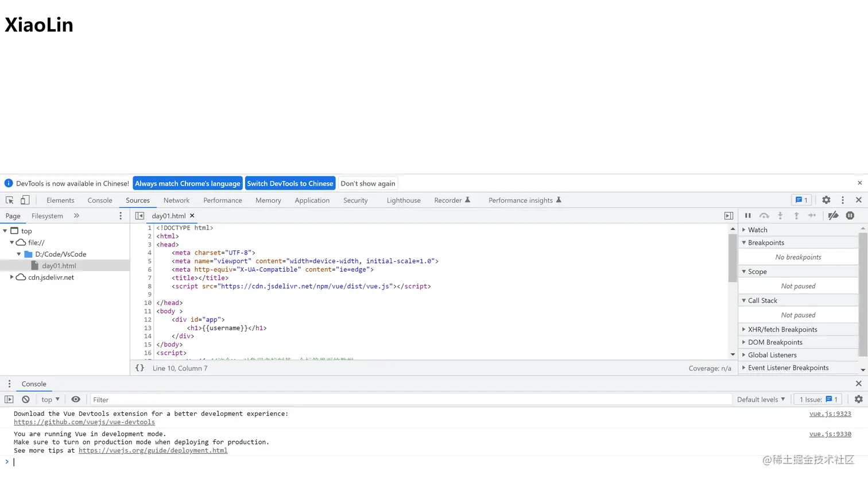Open the Recorder tab
868x479 pixels.
[452, 200]
